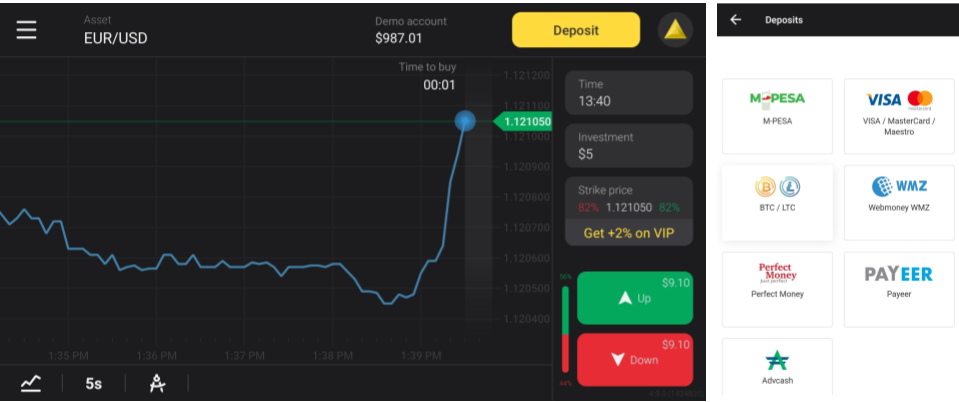The height and width of the screenshot is (402, 959).
Task: Go back using the Deposits arrow
Action: (x=736, y=20)
